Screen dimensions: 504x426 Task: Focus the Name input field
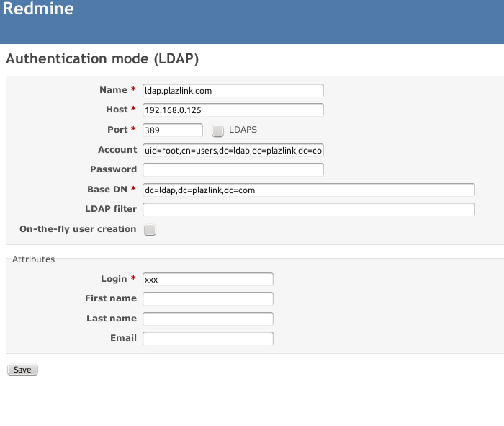click(233, 90)
